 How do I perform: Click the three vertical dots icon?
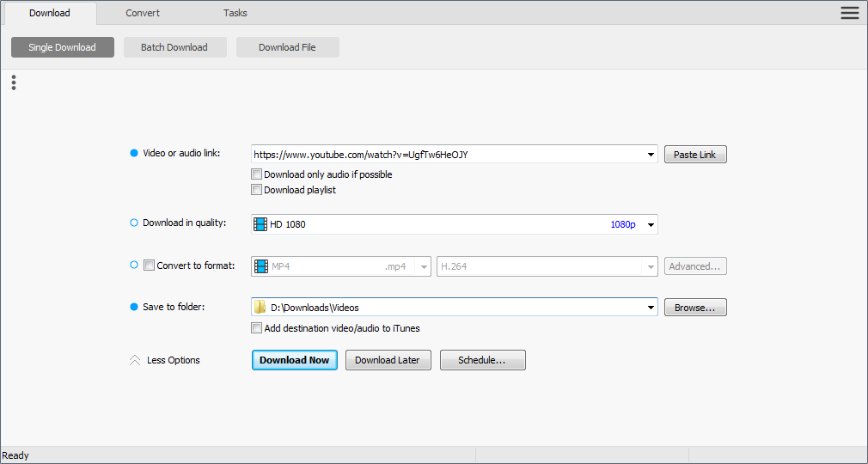[14, 82]
